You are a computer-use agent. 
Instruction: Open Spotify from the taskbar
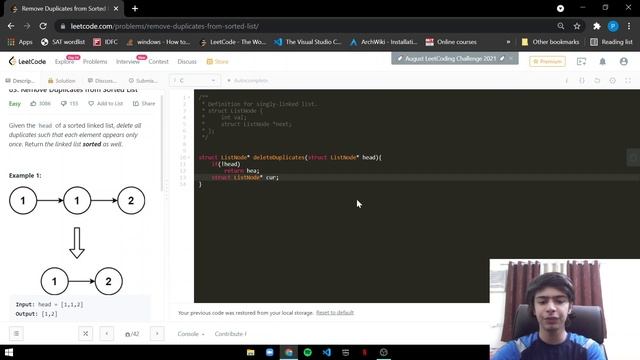[308, 352]
